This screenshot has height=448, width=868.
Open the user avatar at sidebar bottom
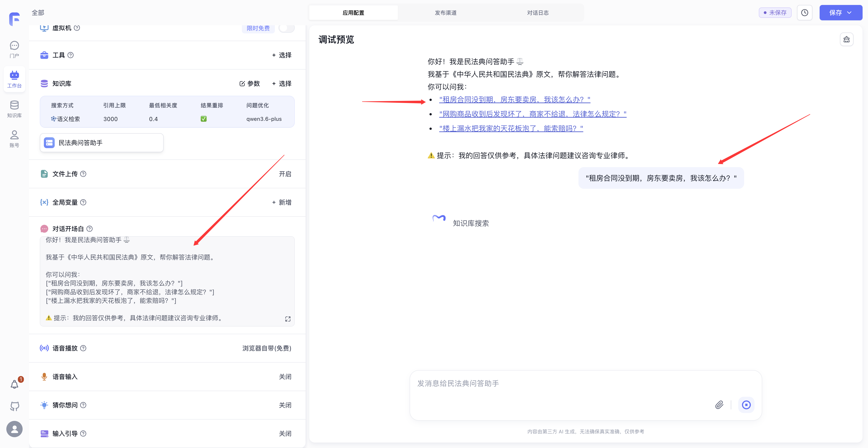[14, 429]
